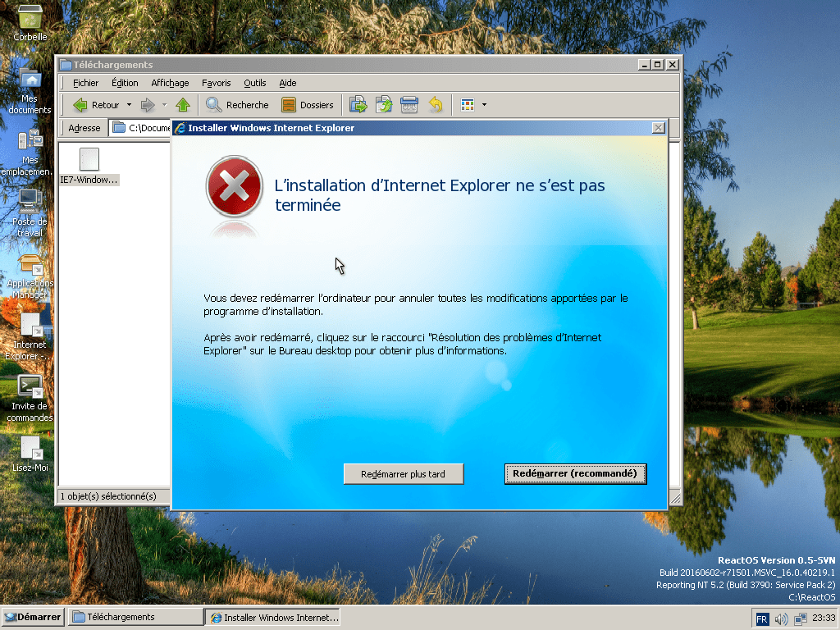
Task: Go up one folder level icon
Action: coord(183,105)
